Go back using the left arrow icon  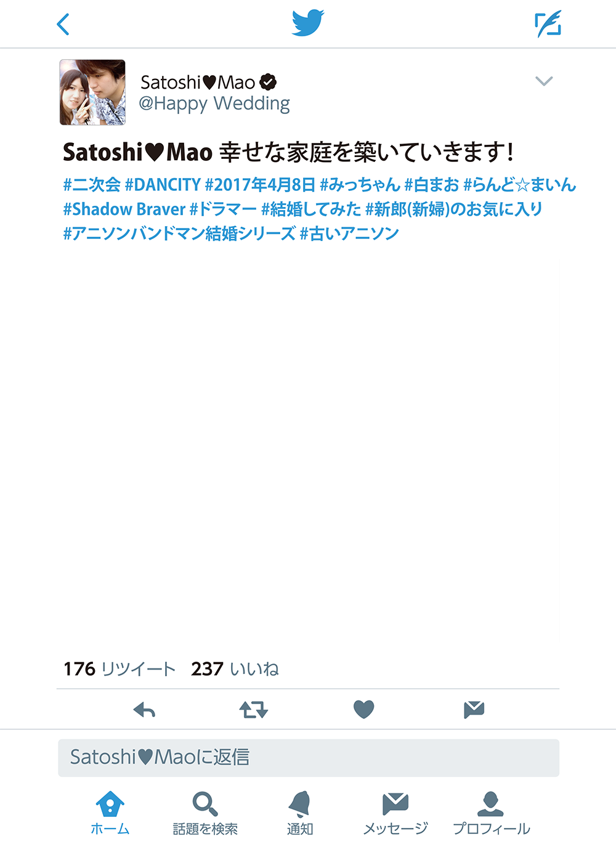[63, 24]
